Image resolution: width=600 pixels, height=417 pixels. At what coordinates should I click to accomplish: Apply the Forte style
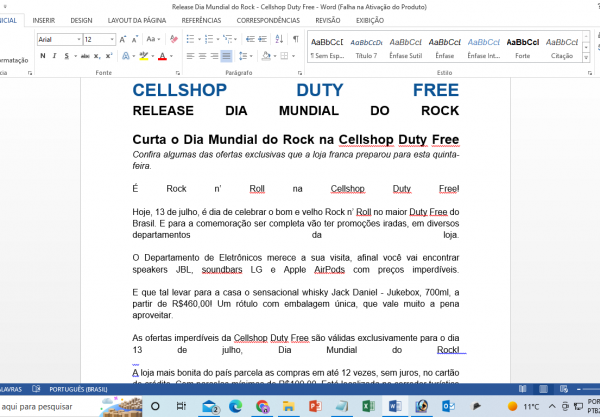[522, 47]
